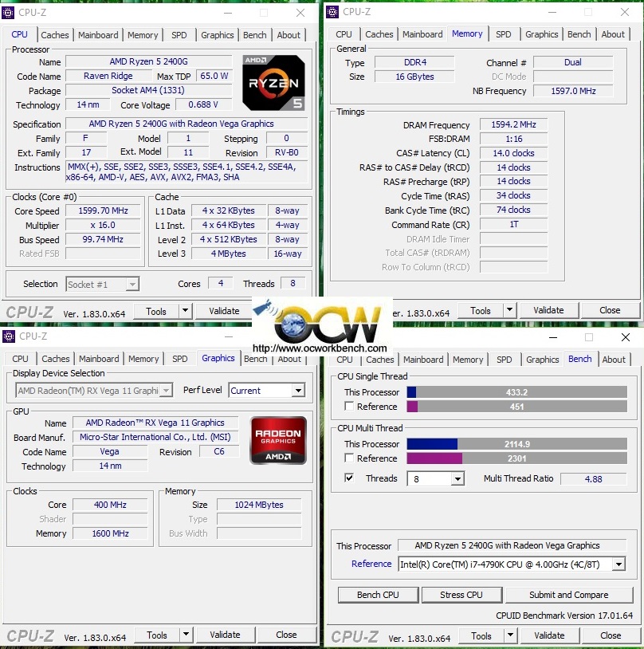Close the Memory tab CPU-Z window

pyautogui.click(x=625, y=12)
